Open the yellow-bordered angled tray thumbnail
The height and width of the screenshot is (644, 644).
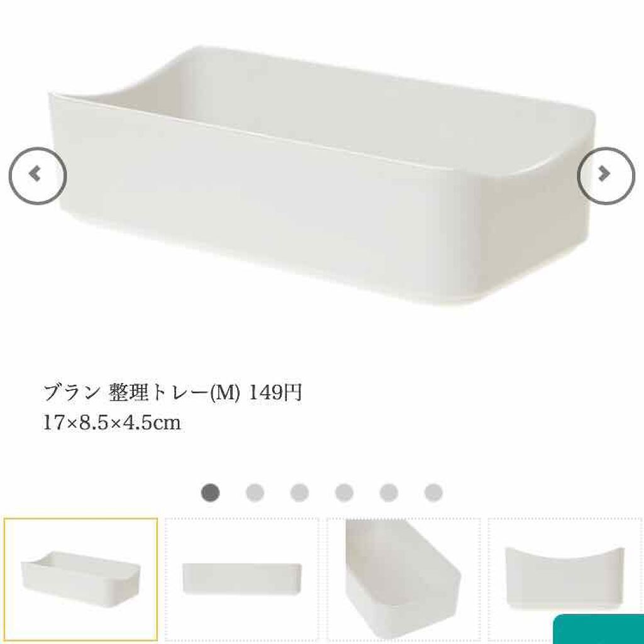[x=81, y=579]
